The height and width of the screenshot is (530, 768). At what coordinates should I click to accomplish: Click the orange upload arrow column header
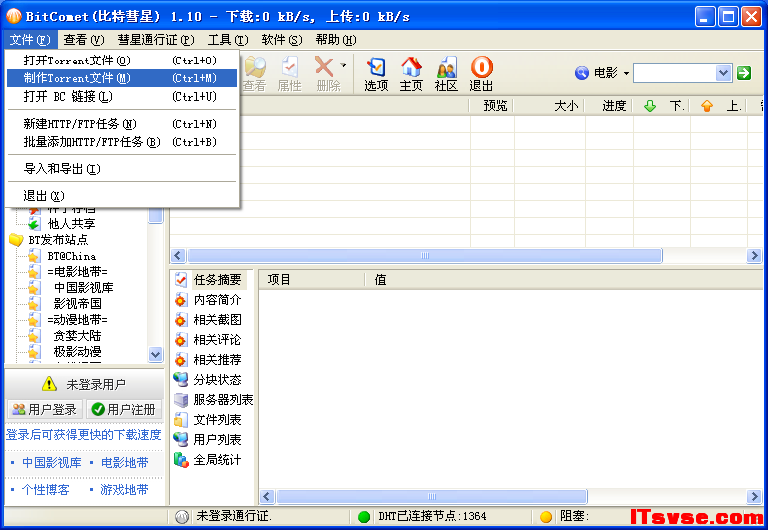point(707,106)
